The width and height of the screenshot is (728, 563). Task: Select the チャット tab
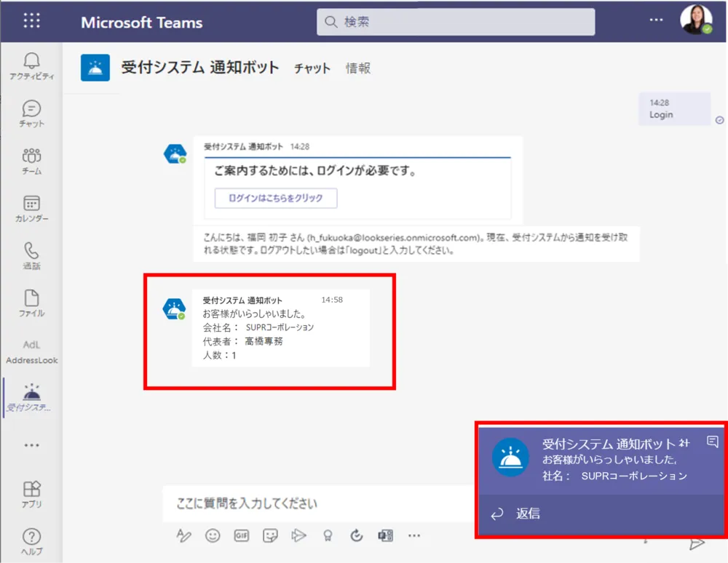(312, 68)
